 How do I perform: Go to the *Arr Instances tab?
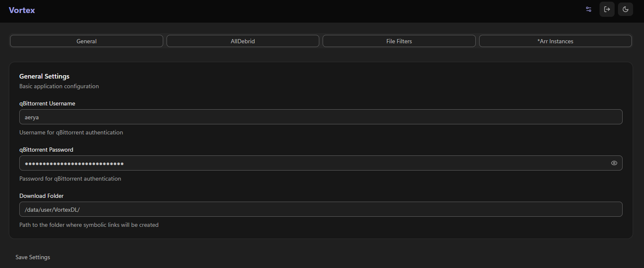(555, 41)
